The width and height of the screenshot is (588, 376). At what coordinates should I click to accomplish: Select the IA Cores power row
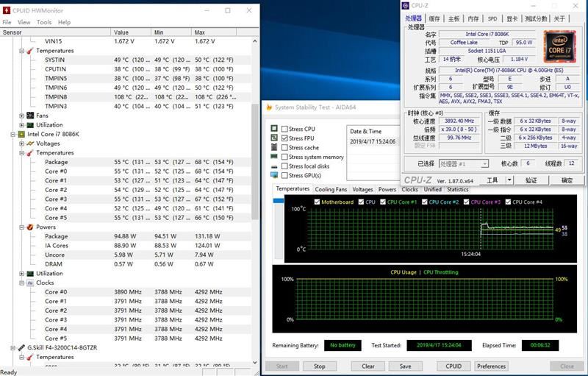coord(127,246)
